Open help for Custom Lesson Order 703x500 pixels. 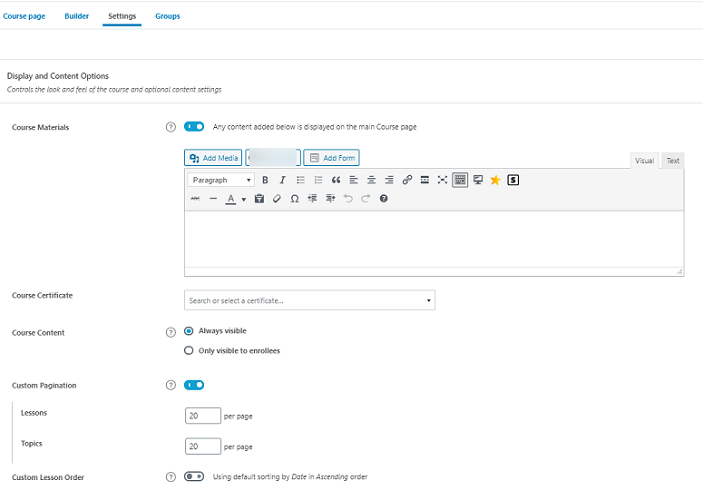[x=171, y=477]
